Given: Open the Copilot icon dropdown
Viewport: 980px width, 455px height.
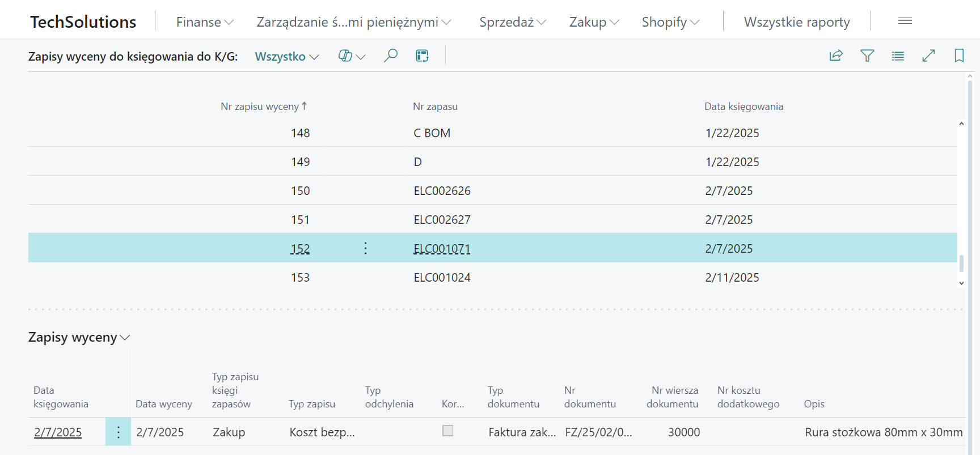Looking at the screenshot, I should click(352, 56).
